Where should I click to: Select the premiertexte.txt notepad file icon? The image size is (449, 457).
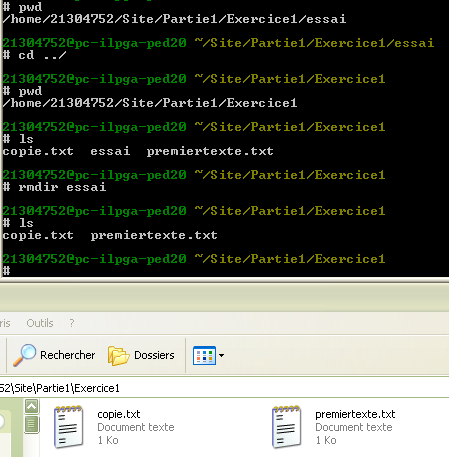(287, 427)
